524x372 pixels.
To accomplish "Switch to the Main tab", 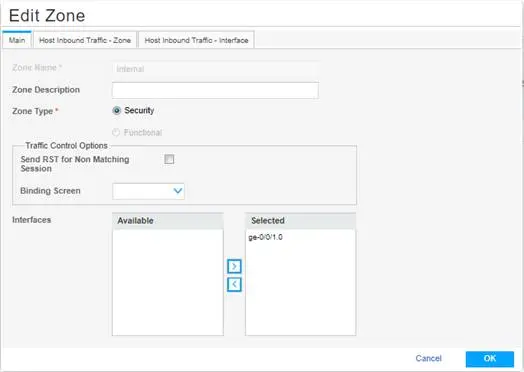I will pyautogui.click(x=17, y=40).
